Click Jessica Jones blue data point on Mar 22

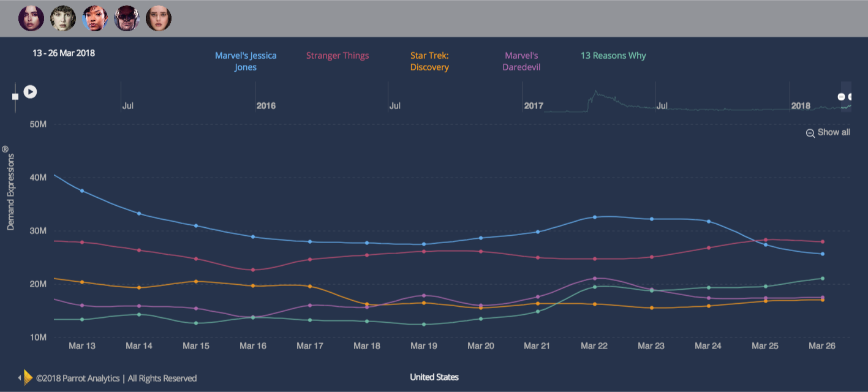coord(594,217)
